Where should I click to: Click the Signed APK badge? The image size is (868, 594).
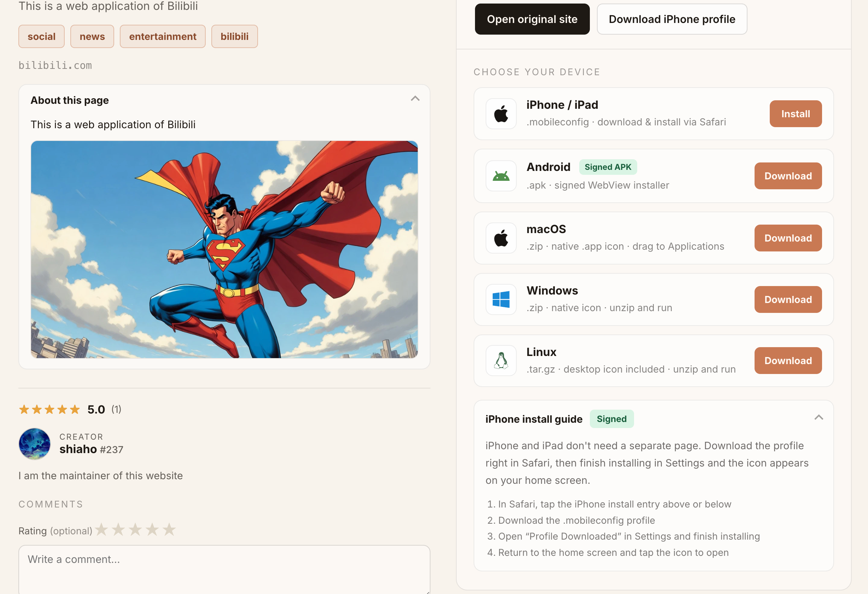(608, 167)
